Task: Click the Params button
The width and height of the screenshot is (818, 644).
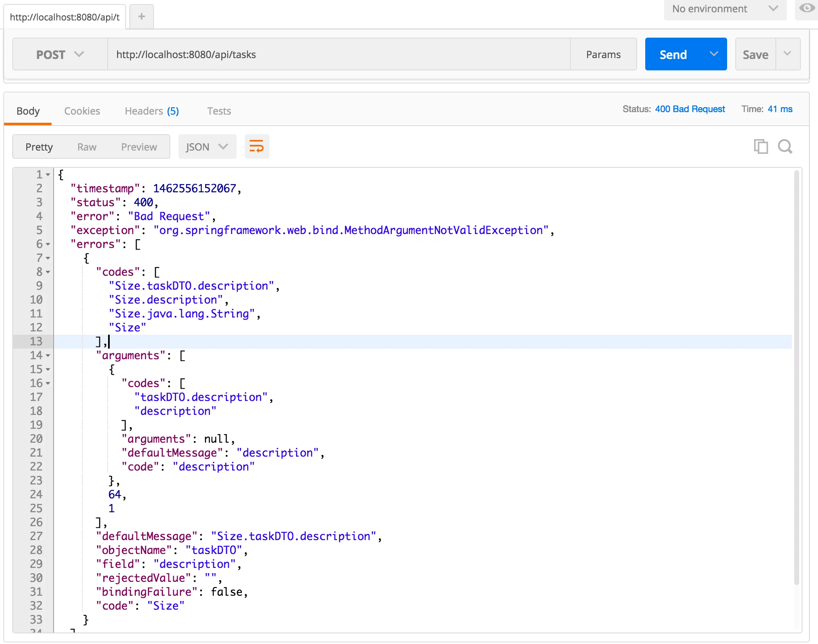Action: tap(603, 54)
